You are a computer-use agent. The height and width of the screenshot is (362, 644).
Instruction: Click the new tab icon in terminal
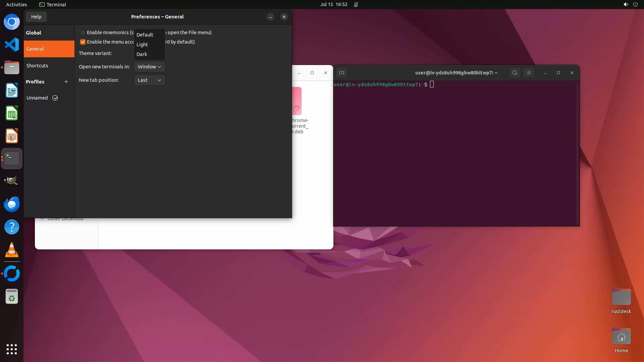pos(341,73)
